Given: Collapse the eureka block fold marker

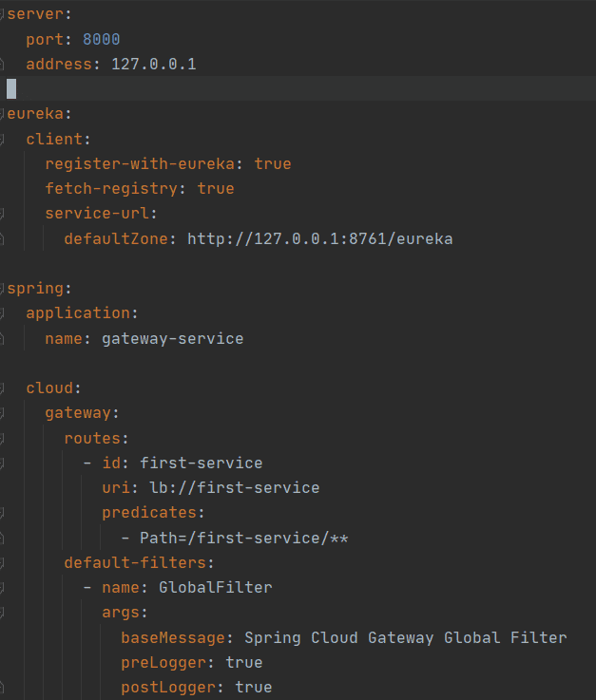Looking at the screenshot, I should 2,114.
